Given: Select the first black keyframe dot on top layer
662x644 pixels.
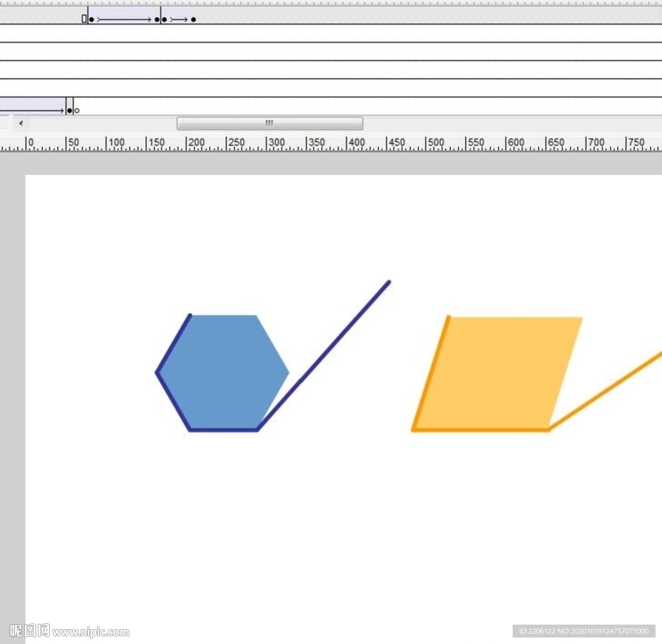Looking at the screenshot, I should pos(92,19).
